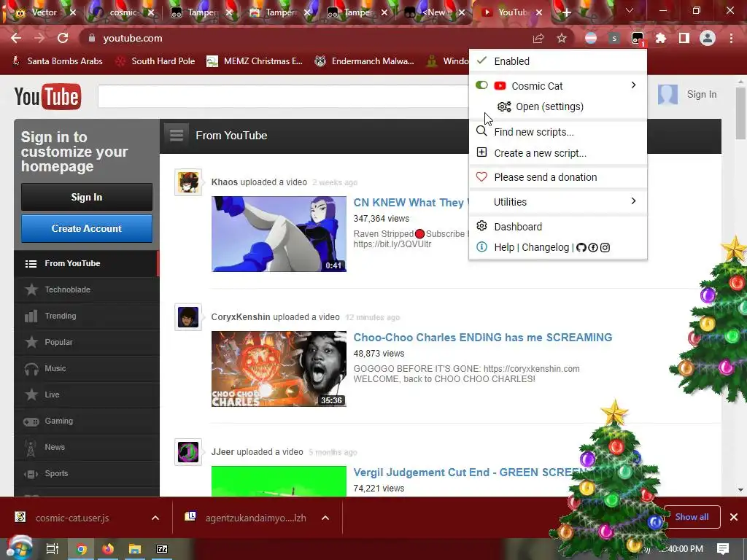Open Firefox from the taskbar
The width and height of the screenshot is (747, 560).
pos(108,549)
